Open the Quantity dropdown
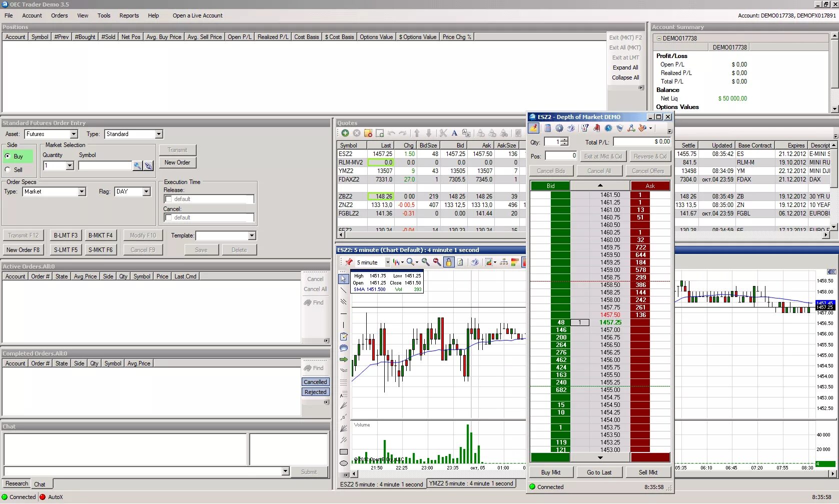 (x=70, y=165)
